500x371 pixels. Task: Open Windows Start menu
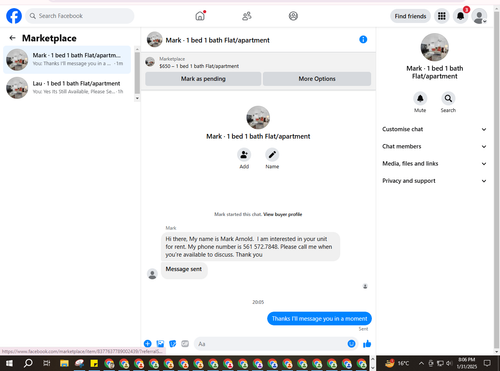point(9,363)
